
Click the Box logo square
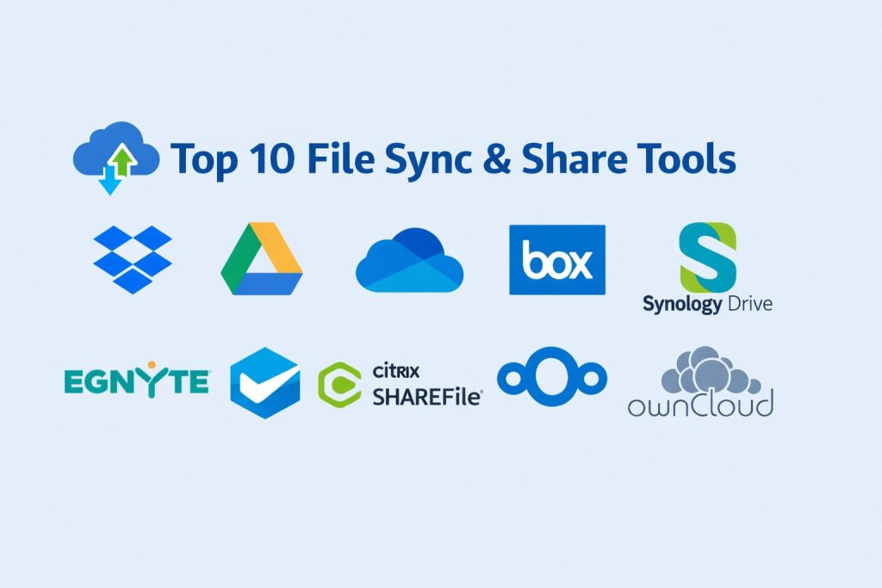pos(557,260)
